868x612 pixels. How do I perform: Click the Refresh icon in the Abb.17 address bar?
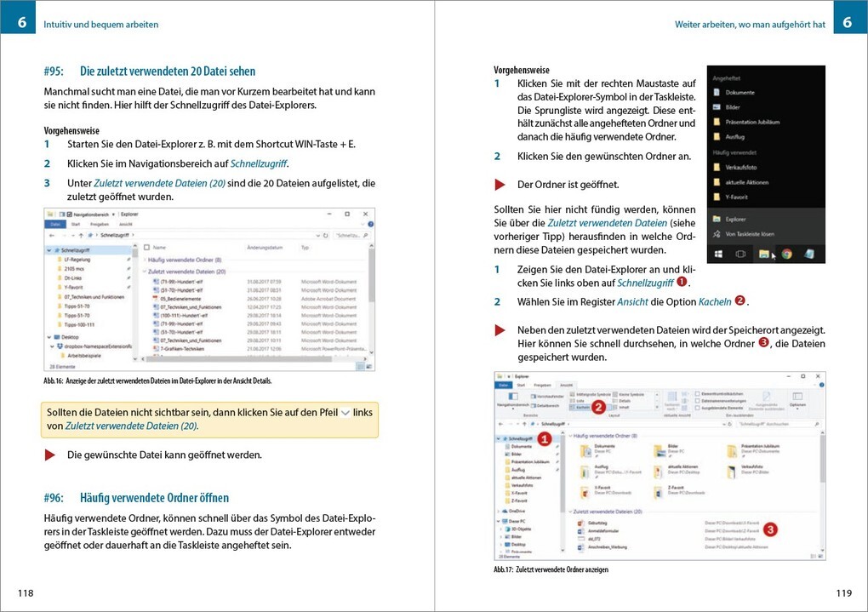[729, 424]
